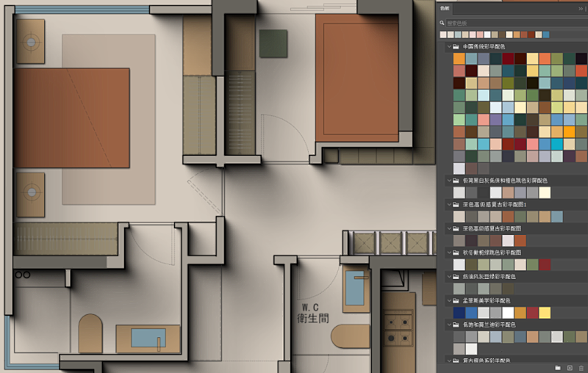Click the delete swatch trash icon

581,366
